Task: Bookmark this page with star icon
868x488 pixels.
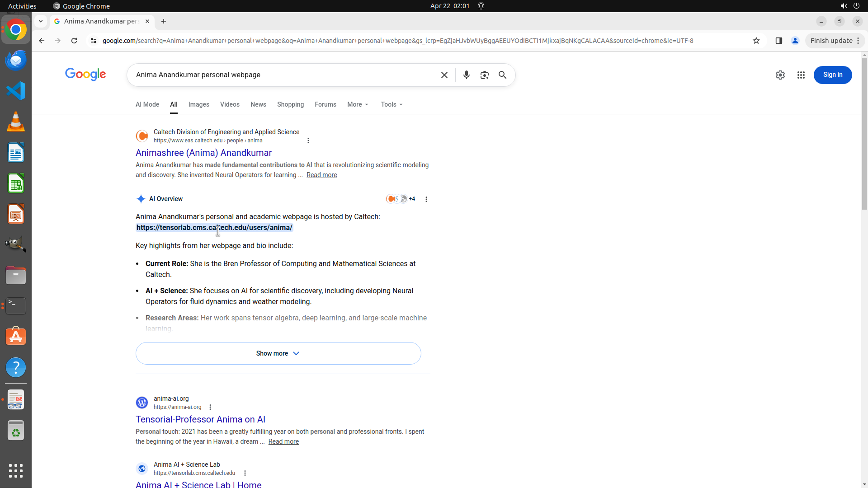Action: pos(756,41)
